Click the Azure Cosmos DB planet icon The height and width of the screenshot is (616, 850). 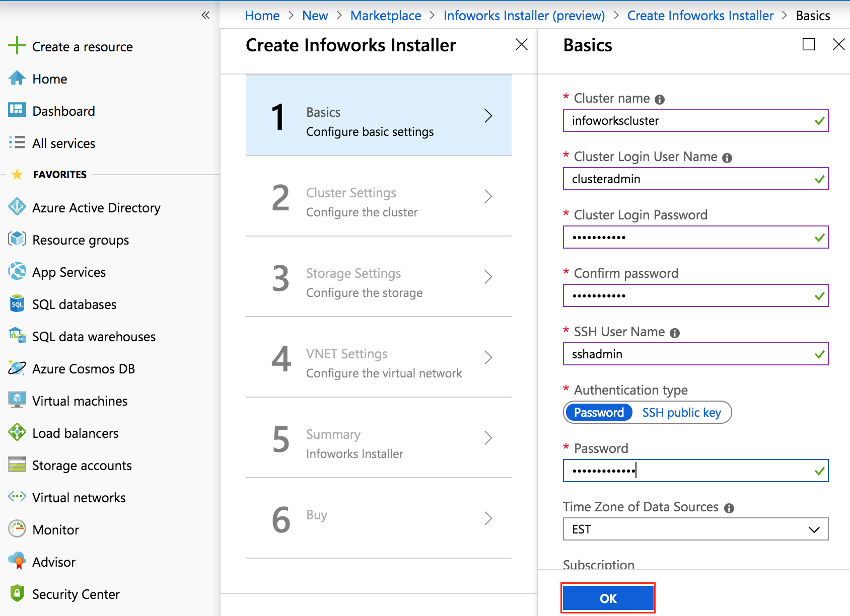pyautogui.click(x=17, y=368)
